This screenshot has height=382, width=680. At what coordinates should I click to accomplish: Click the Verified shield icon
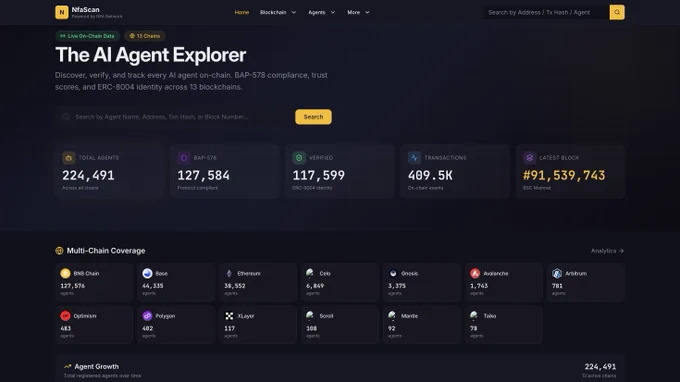299,158
